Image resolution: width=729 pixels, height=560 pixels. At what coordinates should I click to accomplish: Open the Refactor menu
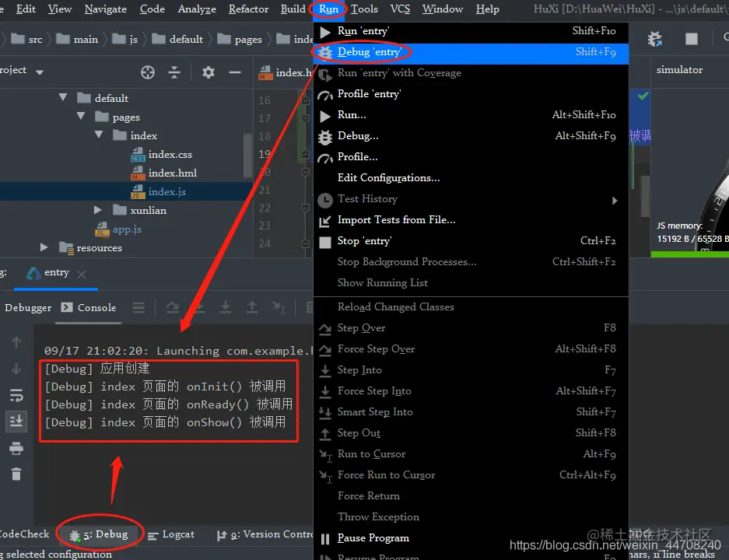[x=248, y=9]
